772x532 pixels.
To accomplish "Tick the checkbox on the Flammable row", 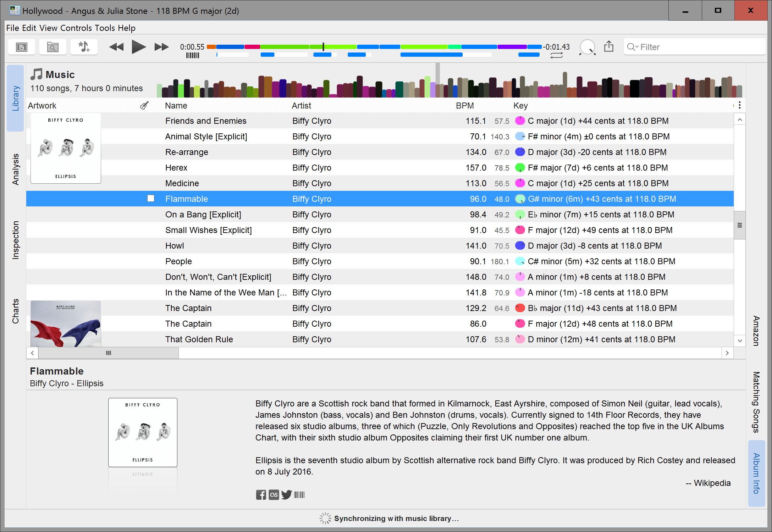I will tap(151, 199).
